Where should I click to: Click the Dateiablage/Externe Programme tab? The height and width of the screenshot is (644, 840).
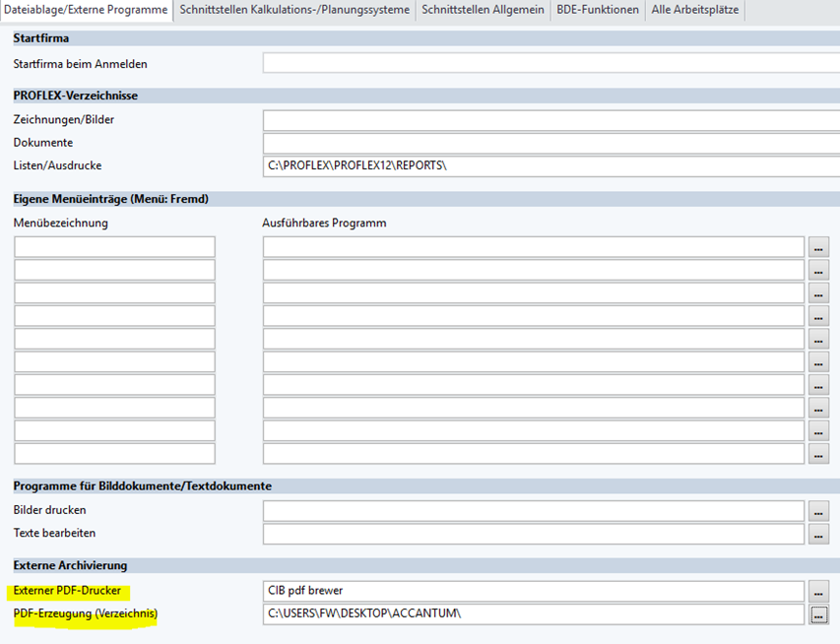86,10
